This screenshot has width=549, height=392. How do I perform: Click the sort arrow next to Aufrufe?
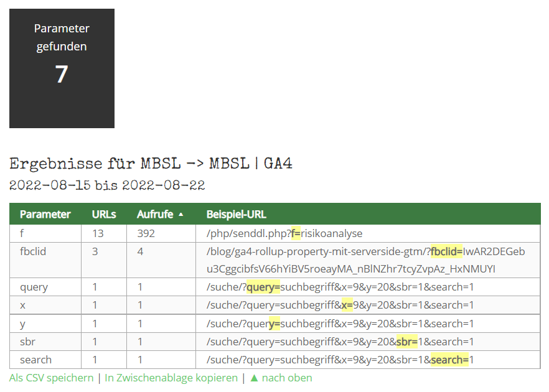(181, 215)
